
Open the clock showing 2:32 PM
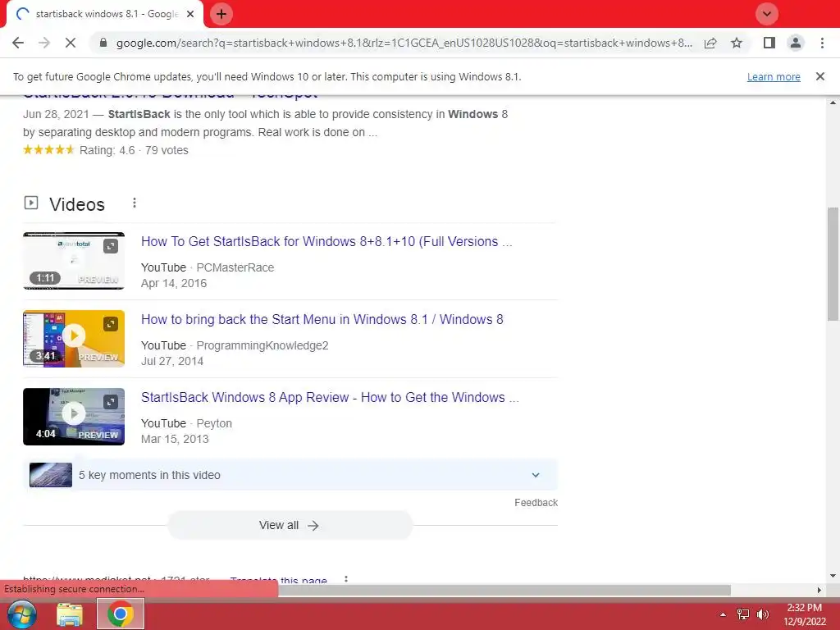[x=805, y=614]
